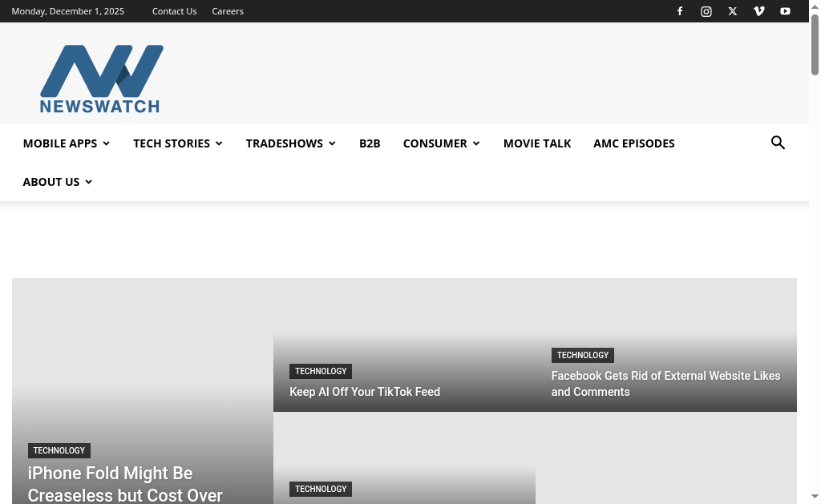
Task: Open the X (Twitter) social icon
Action: (733, 11)
